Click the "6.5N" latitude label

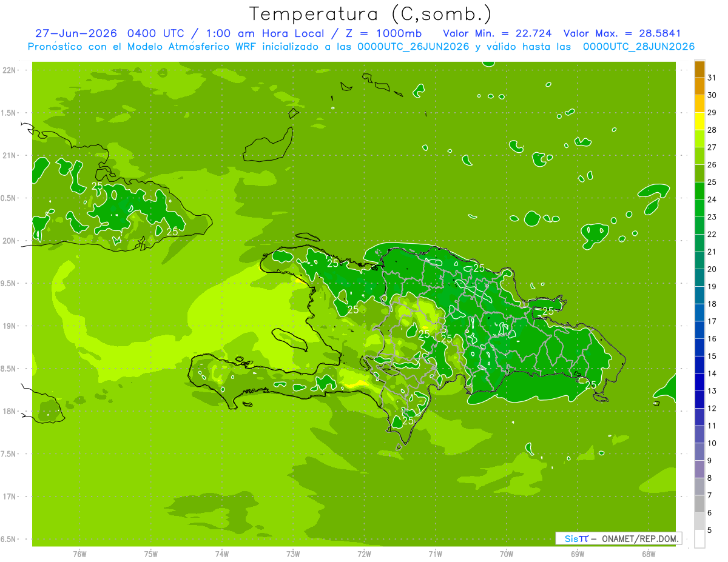point(9,539)
